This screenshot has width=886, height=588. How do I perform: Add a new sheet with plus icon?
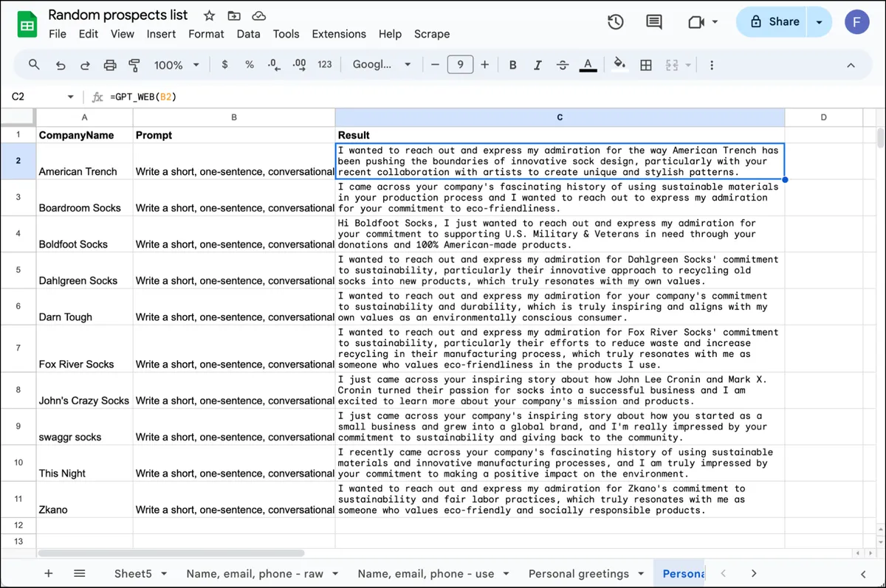coord(49,573)
